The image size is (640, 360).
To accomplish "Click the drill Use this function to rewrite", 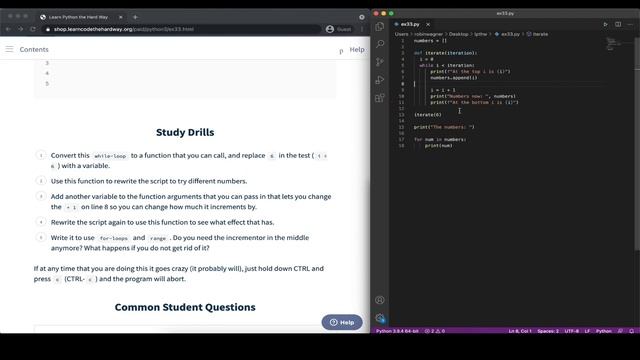I will click(x=149, y=181).
